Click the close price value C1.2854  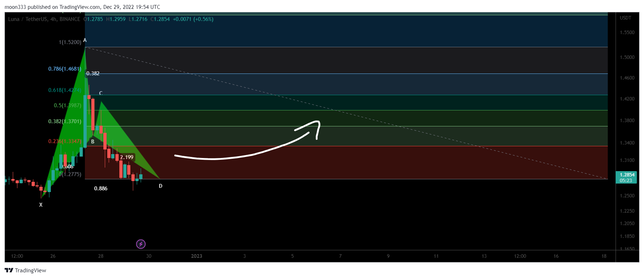click(160, 19)
